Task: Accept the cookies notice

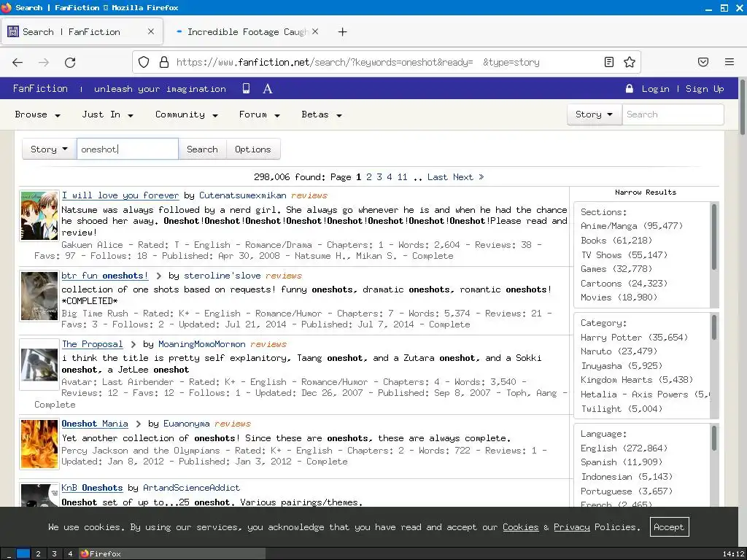Action: [669, 527]
